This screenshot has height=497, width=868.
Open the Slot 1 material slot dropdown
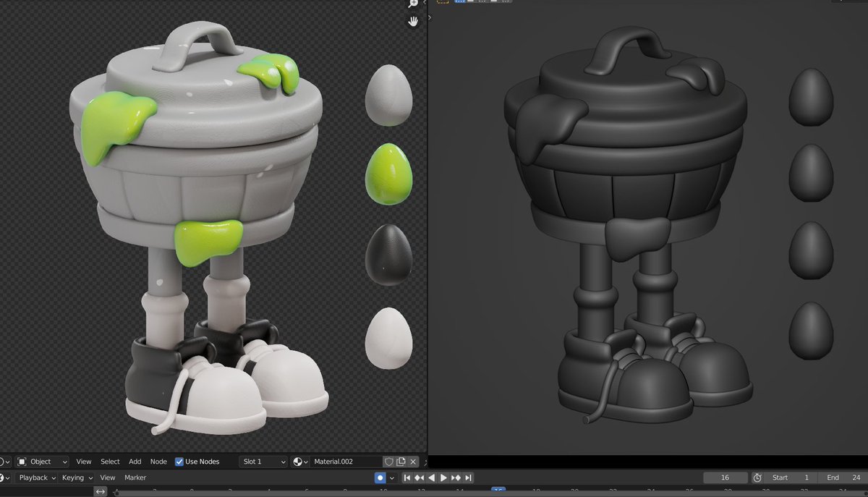coord(263,462)
